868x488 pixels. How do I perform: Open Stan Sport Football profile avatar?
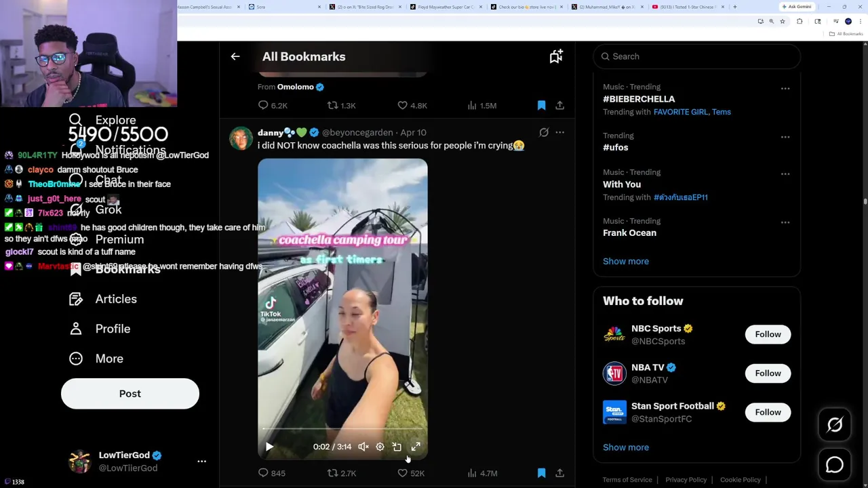pos(614,412)
